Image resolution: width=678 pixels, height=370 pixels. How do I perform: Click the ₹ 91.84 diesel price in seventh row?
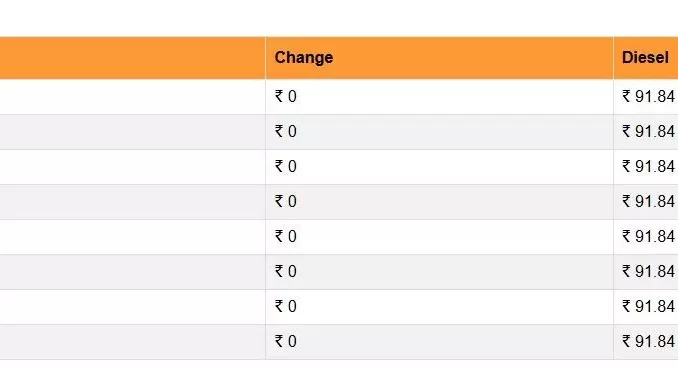click(x=648, y=306)
